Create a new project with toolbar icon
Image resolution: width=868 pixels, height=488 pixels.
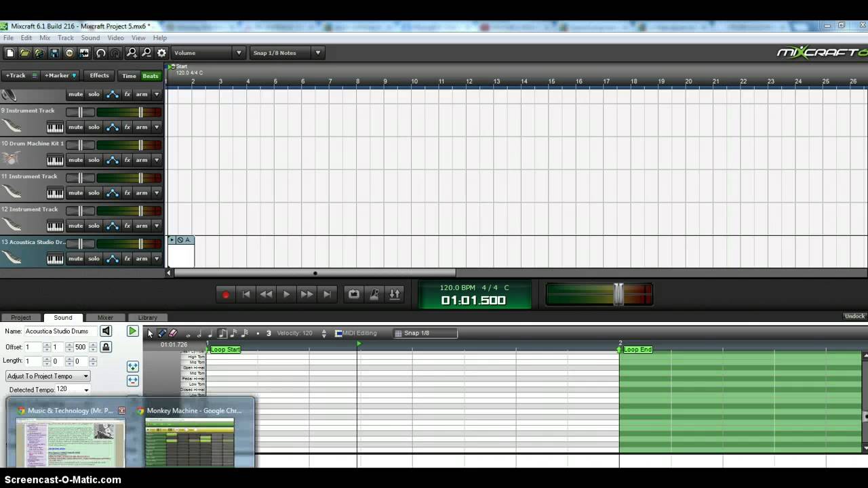9,53
